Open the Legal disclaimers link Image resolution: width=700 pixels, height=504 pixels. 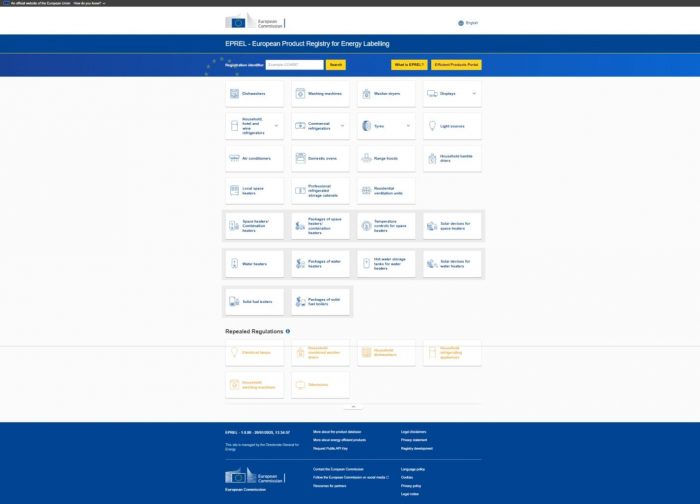[x=413, y=432]
